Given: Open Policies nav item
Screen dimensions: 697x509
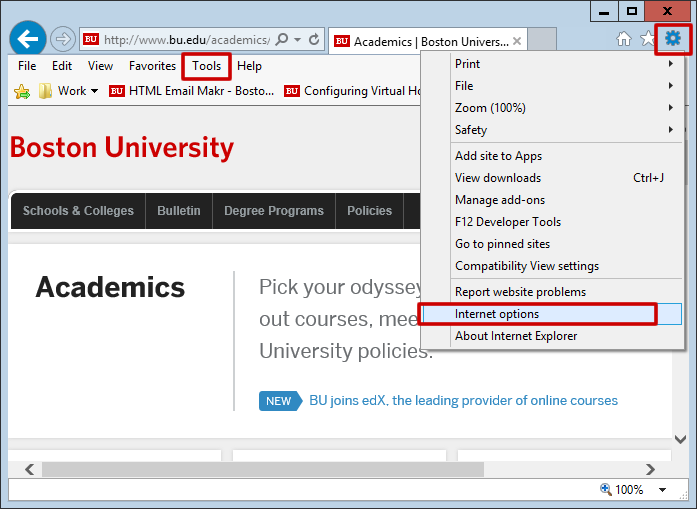Looking at the screenshot, I should [x=369, y=211].
